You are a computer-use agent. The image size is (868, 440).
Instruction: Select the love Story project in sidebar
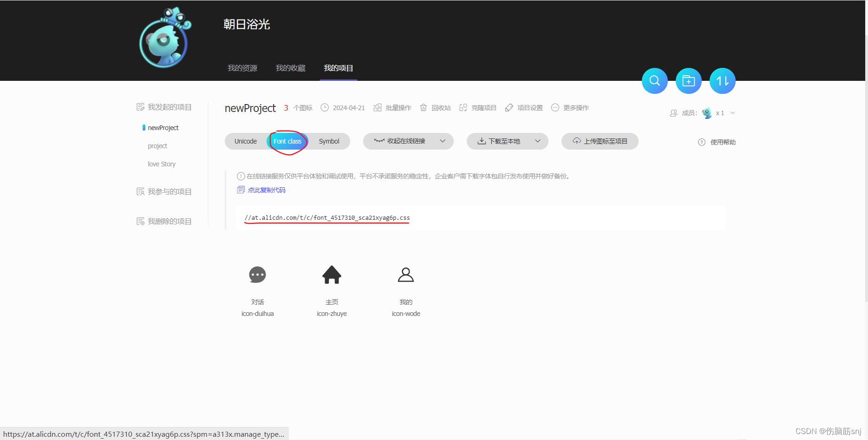point(161,164)
